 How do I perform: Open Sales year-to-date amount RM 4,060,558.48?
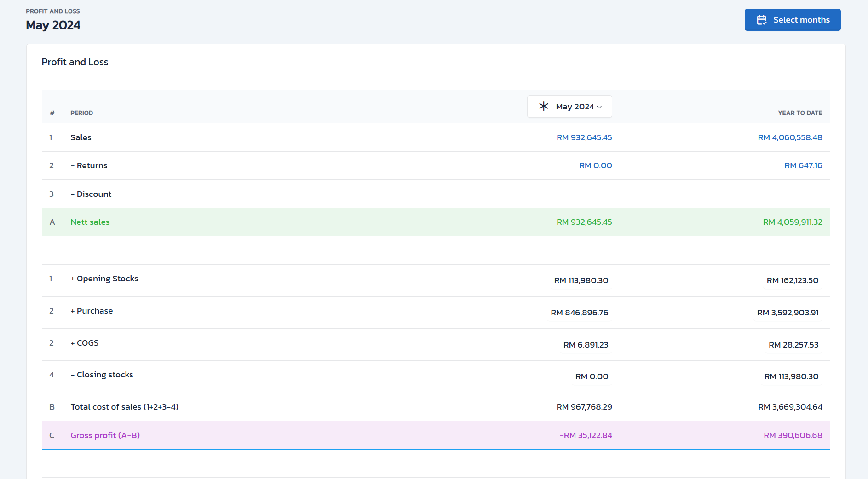click(789, 137)
